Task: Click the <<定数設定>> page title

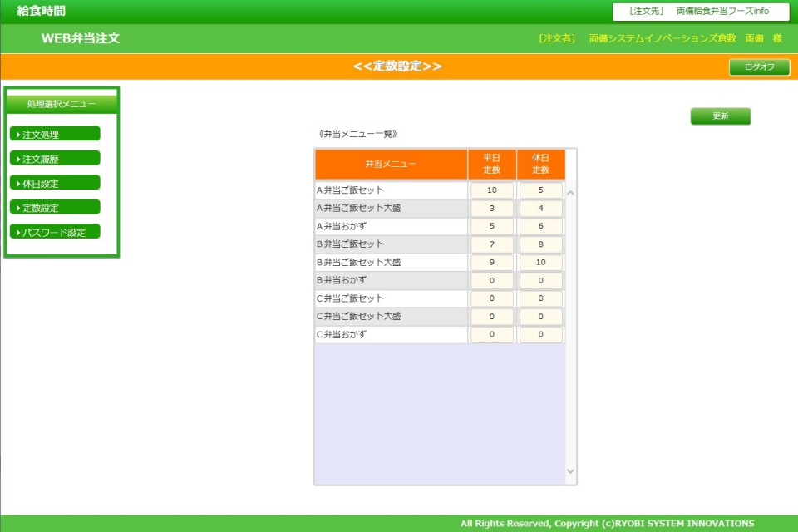Action: (397, 66)
